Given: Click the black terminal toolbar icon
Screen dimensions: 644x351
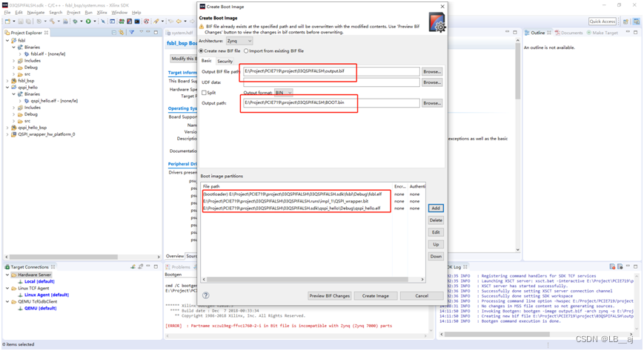Looking at the screenshot, I should (x=137, y=22).
